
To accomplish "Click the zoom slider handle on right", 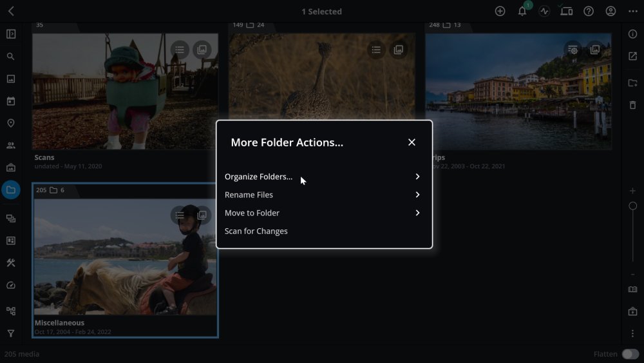I will coord(633,206).
